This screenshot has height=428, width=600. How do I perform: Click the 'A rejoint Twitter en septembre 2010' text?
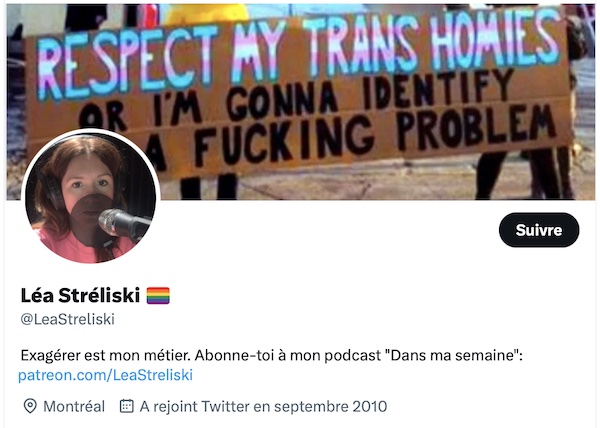[x=263, y=406]
